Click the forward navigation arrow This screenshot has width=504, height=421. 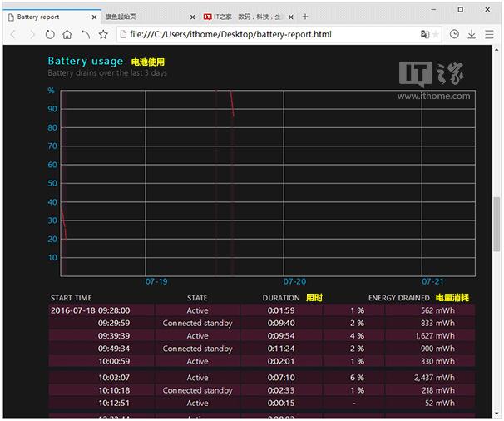pyautogui.click(x=32, y=34)
